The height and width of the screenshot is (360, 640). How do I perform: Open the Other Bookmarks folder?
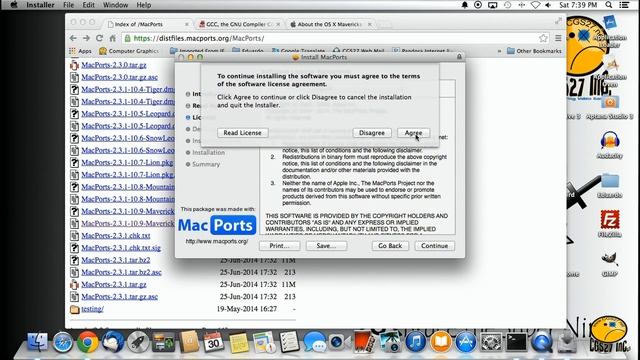click(534, 51)
